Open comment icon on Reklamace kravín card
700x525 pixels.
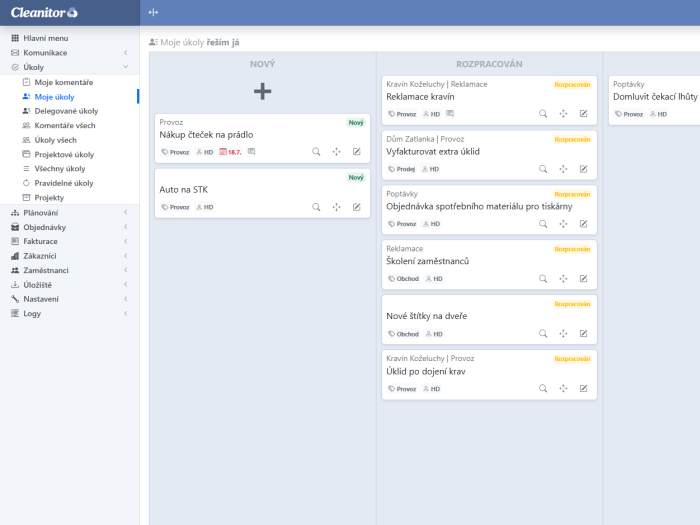tap(450, 114)
